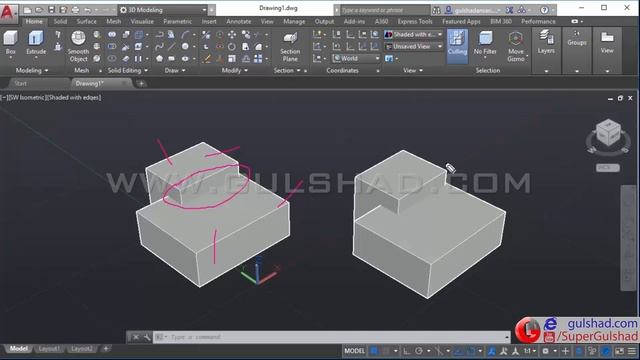Open the Unsaved View dropdown
This screenshot has width=640, height=360.
413,47
